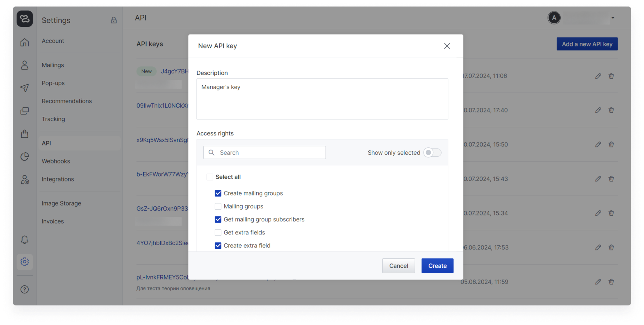
Task: Open Recommendations settings section
Action: (x=67, y=101)
